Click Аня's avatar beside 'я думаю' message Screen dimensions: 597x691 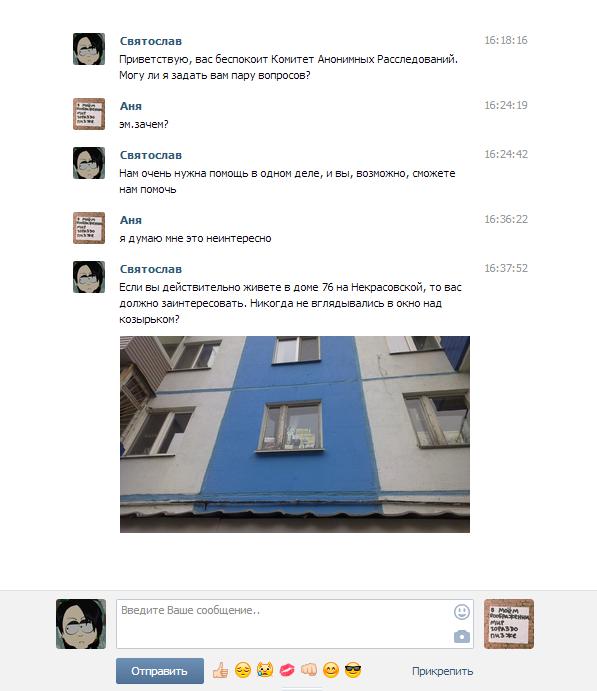[89, 228]
